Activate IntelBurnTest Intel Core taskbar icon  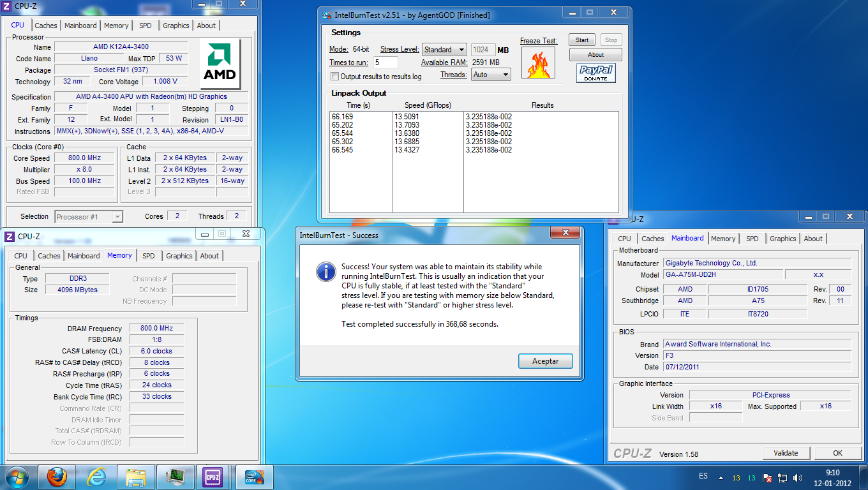255,477
